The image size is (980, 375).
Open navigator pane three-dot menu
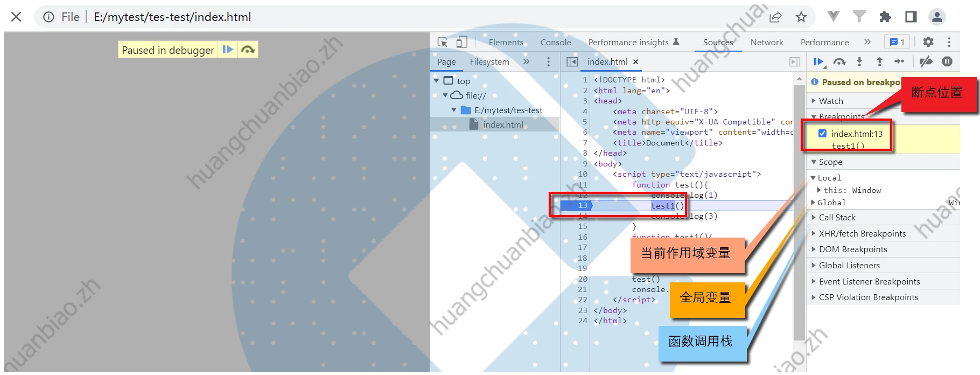pyautogui.click(x=549, y=62)
